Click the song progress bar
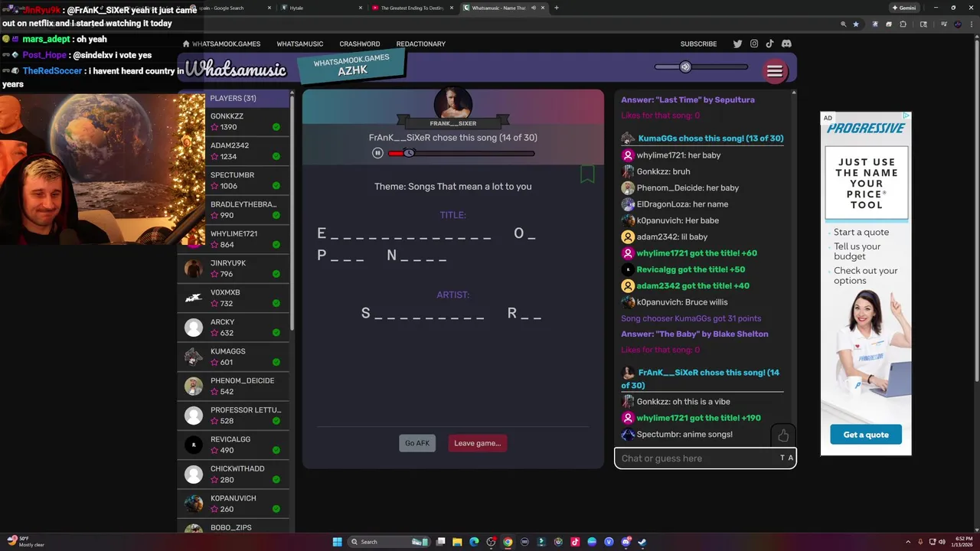Viewport: 980px width, 551px height. (x=462, y=153)
